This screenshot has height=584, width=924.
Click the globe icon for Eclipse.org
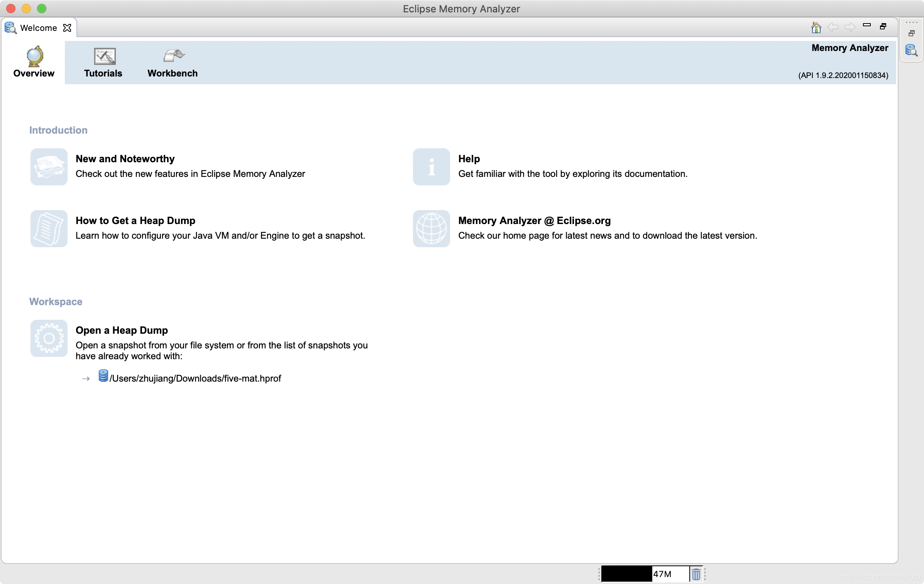432,229
